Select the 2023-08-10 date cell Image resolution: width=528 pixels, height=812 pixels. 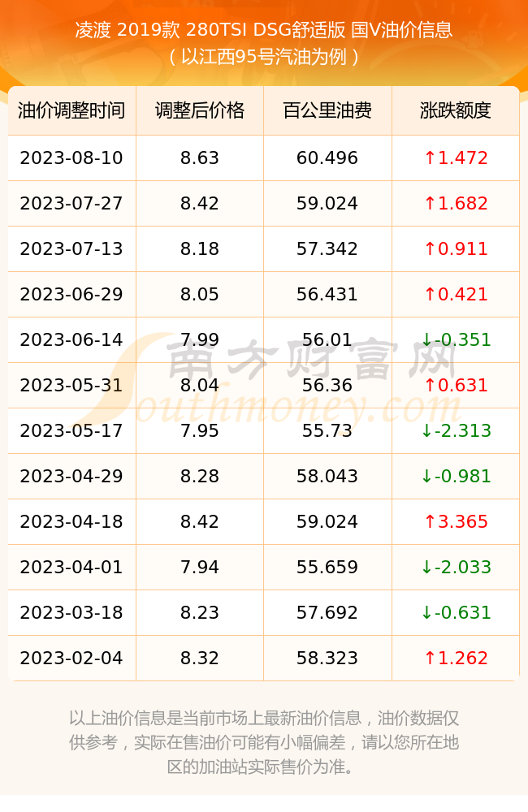(x=71, y=158)
